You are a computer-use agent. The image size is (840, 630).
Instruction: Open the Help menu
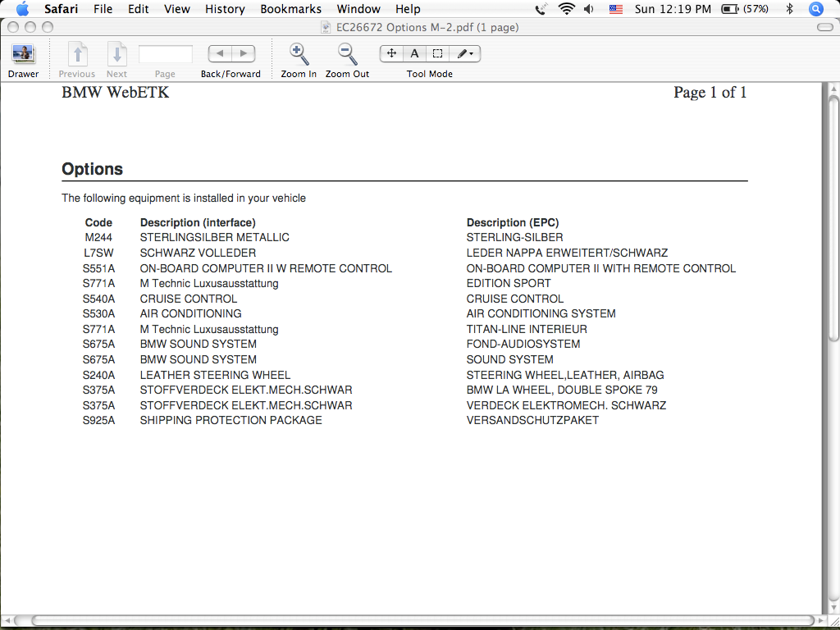(x=408, y=9)
